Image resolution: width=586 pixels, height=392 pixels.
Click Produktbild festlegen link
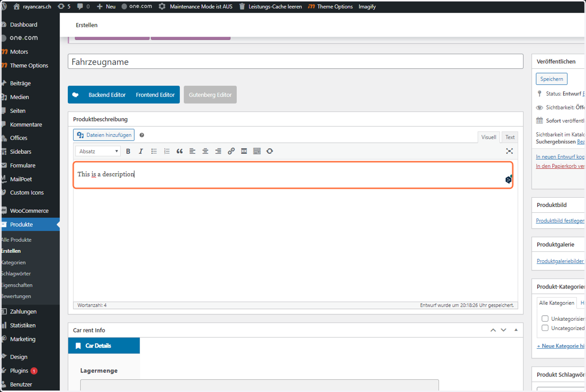tap(560, 221)
